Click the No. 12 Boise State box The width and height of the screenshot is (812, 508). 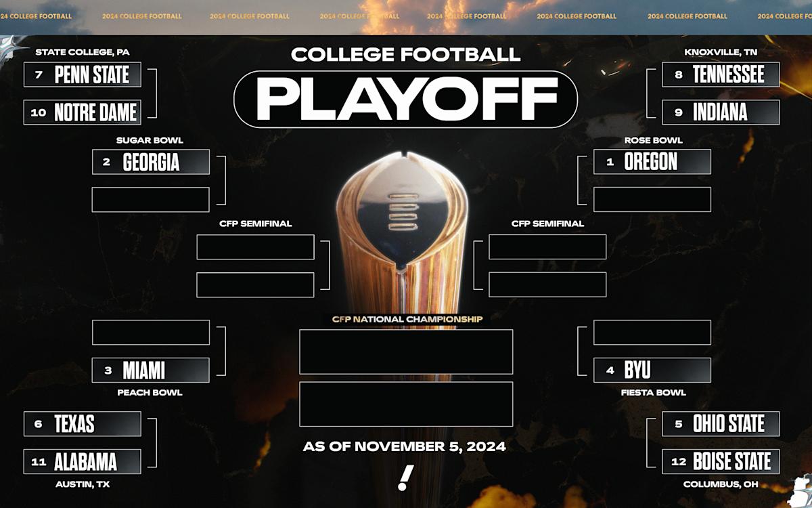click(721, 462)
